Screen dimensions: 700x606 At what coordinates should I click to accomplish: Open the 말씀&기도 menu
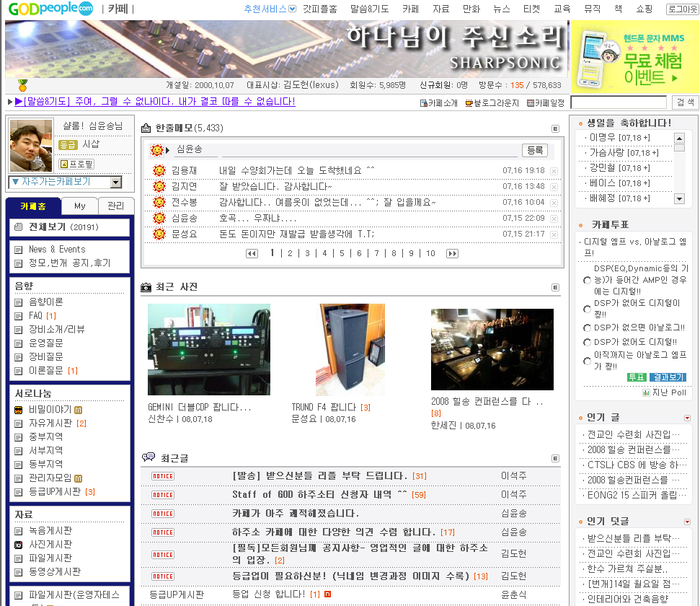click(x=369, y=9)
